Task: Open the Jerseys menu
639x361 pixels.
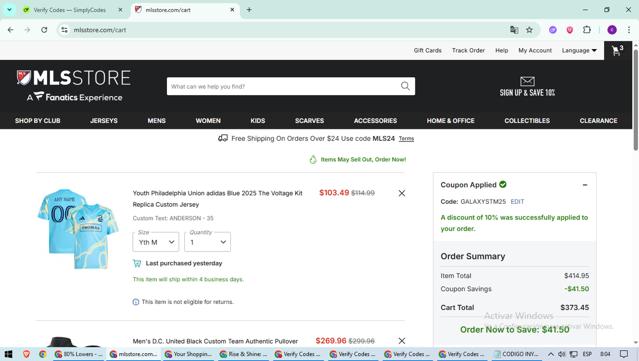Action: click(104, 121)
